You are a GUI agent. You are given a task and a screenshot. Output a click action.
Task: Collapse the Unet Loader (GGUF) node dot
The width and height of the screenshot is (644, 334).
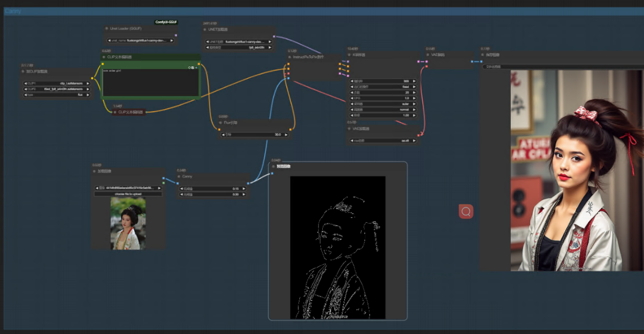click(x=107, y=28)
